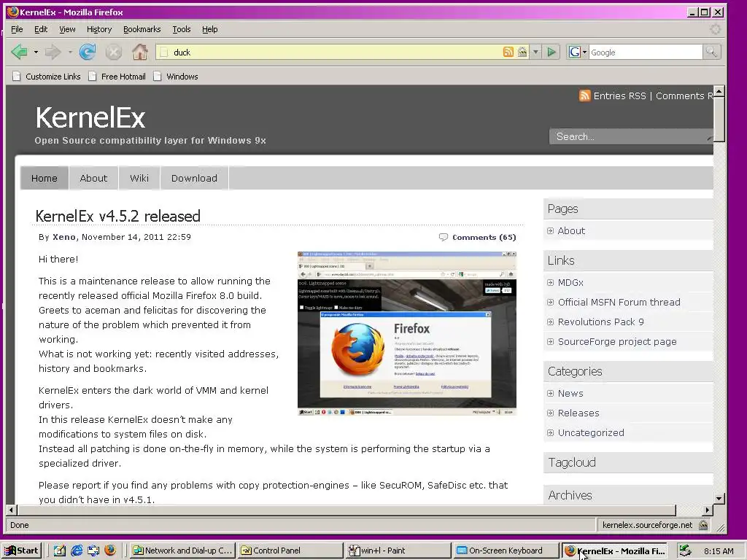Click the site Search field
747x560 pixels.
pos(631,136)
